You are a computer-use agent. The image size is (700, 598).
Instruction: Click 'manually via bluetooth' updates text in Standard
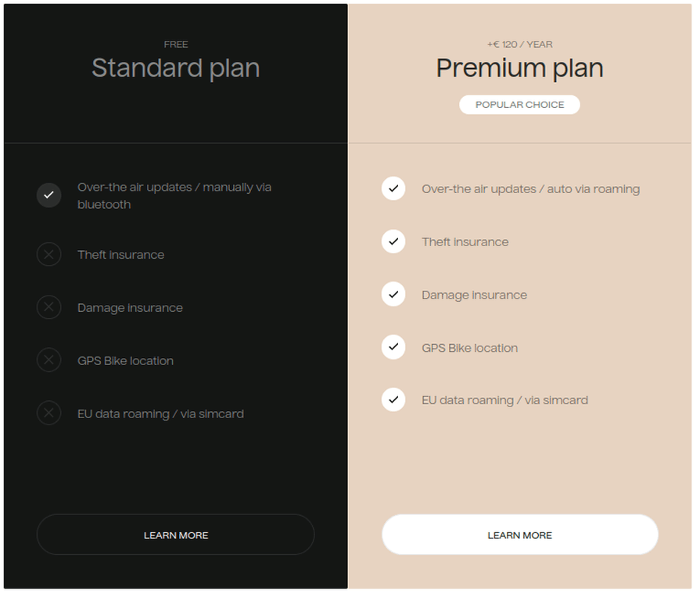[176, 197]
